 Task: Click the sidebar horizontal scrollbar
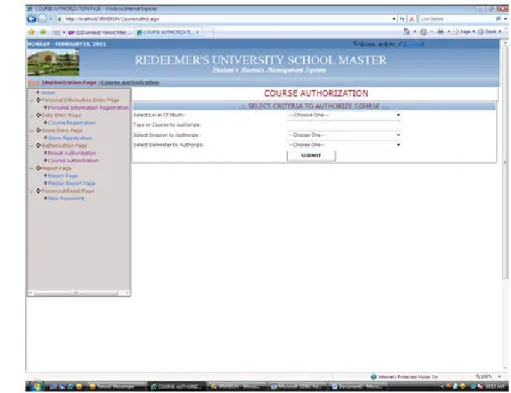(x=78, y=293)
